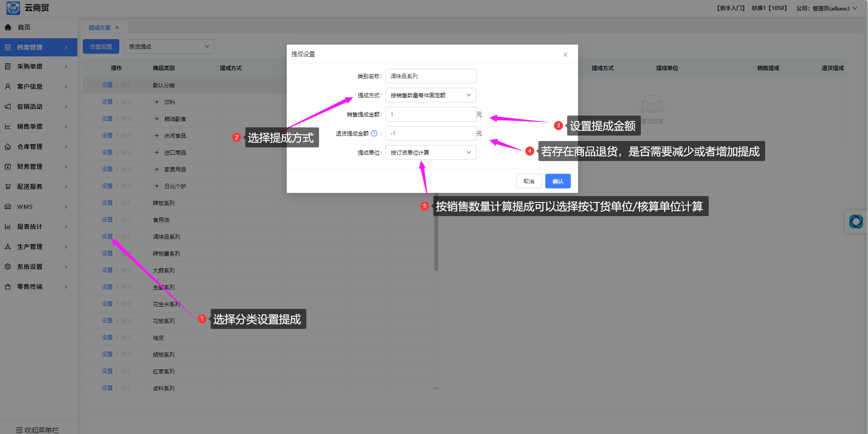Screen dimensions: 868x434
Task: Open the 公司 管理员(aibaoc) account dropdown
Action: point(827,8)
